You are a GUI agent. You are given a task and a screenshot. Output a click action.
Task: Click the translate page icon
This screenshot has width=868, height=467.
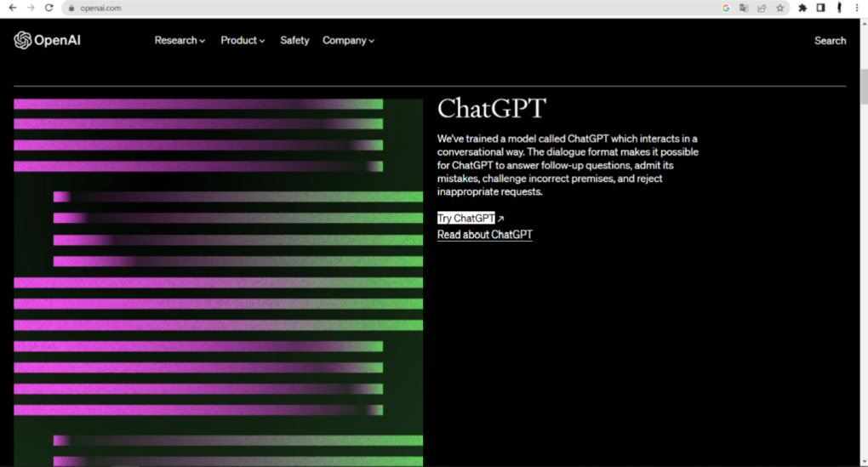tap(744, 8)
